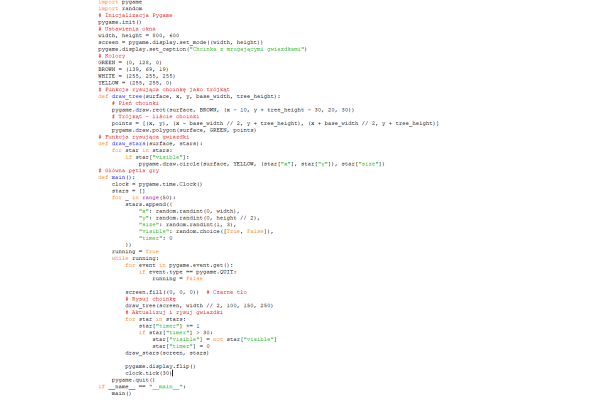Click the 'if __name__' main guard line

pos(141,386)
